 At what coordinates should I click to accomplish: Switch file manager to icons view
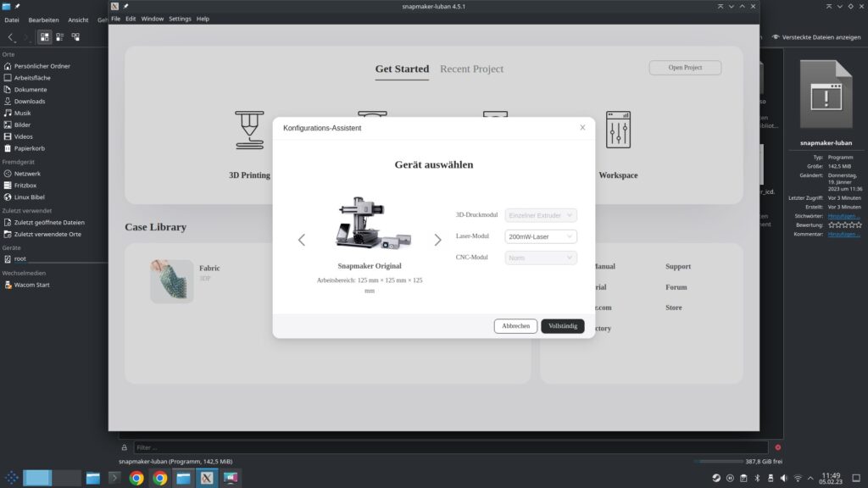[44, 37]
